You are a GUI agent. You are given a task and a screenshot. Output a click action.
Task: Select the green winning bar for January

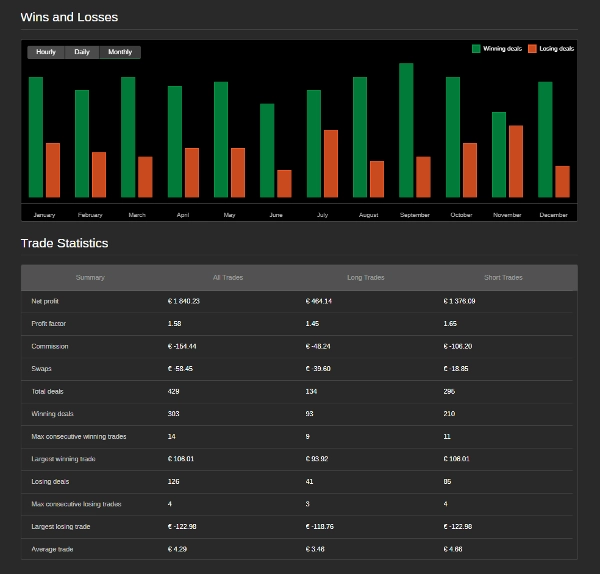pos(36,137)
